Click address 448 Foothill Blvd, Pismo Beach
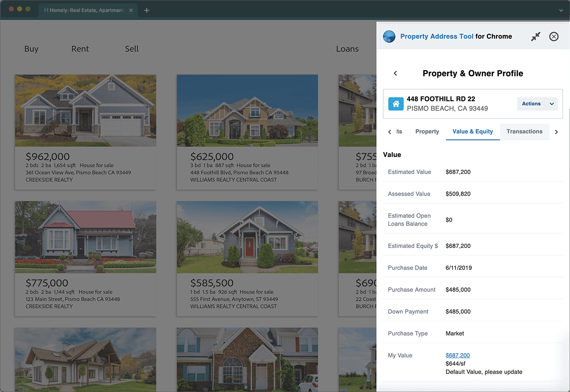Image resolution: width=570 pixels, height=392 pixels. 239,172
